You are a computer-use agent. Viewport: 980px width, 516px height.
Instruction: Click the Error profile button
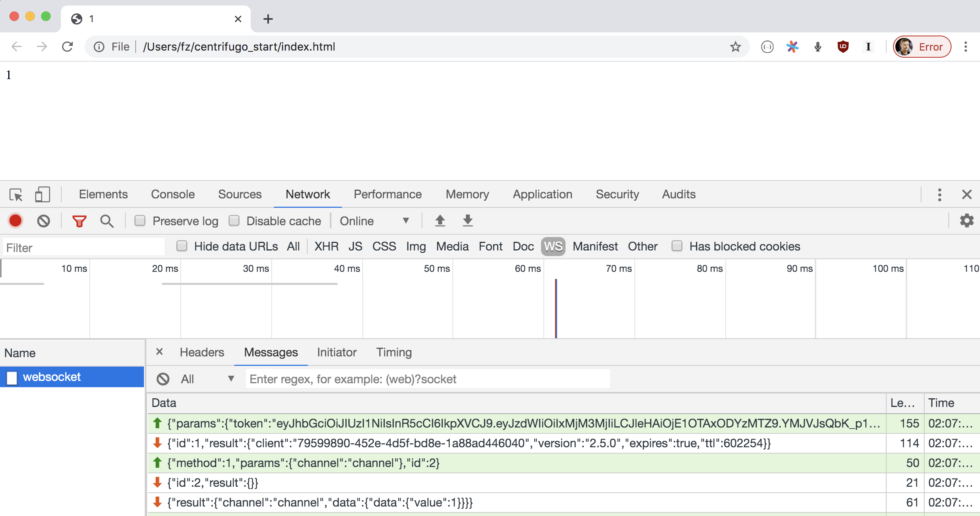[x=922, y=47]
